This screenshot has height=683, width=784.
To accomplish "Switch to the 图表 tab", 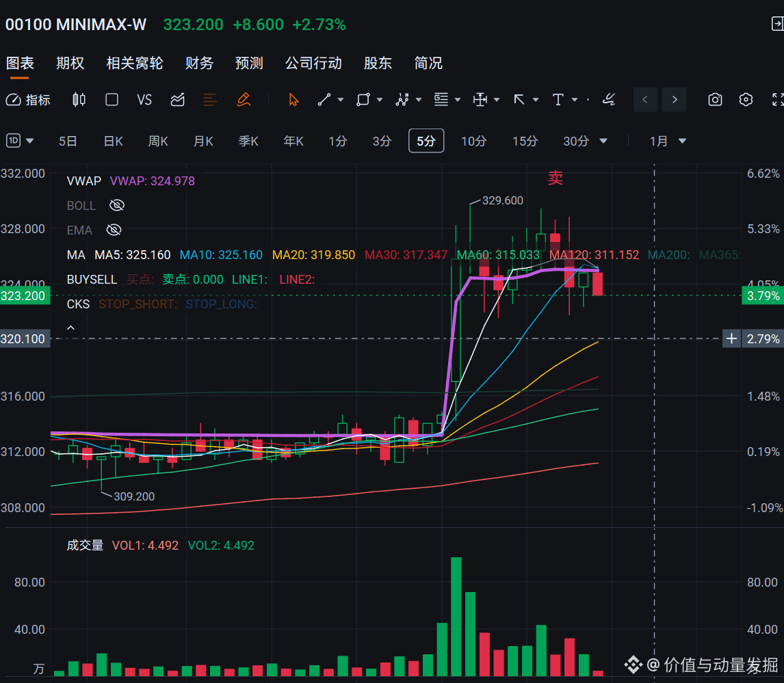I will tap(20, 64).
